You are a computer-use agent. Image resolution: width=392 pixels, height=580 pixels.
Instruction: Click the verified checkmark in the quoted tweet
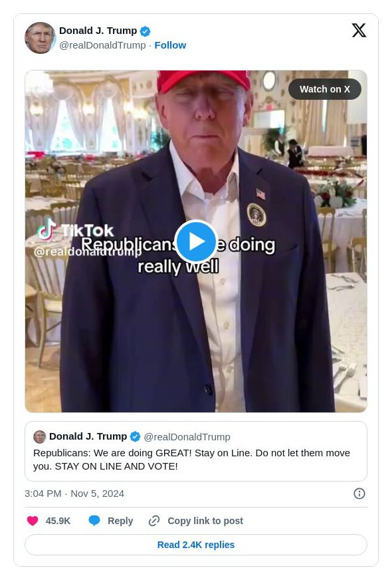[135, 436]
